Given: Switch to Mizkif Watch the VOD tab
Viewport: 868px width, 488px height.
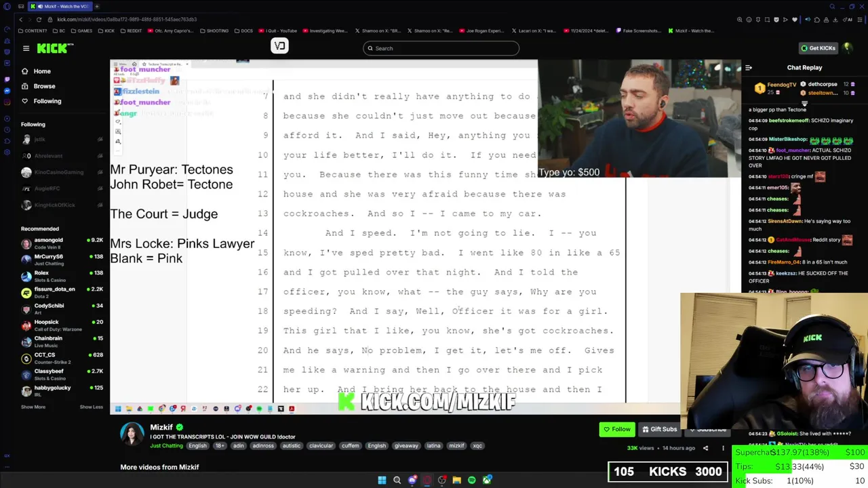Looking at the screenshot, I should tap(60, 6).
